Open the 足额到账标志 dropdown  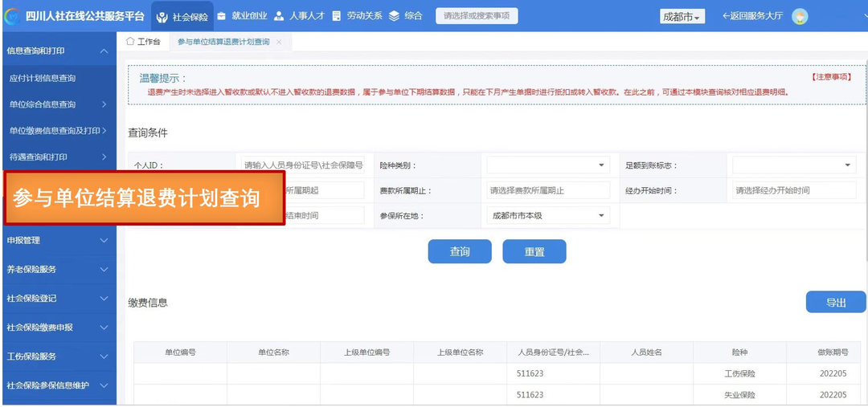[x=794, y=165]
